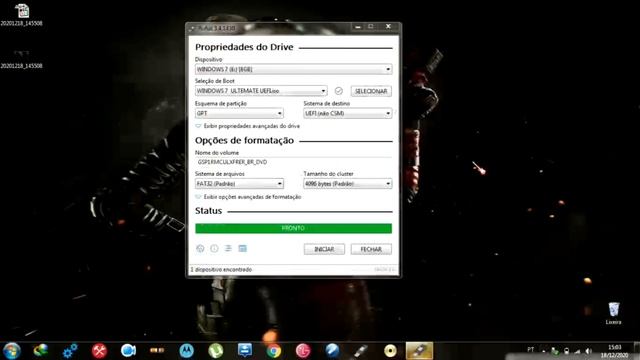Open the blue video camera taskbar icon
Viewport: 640px width, 360px height.
(x=128, y=351)
